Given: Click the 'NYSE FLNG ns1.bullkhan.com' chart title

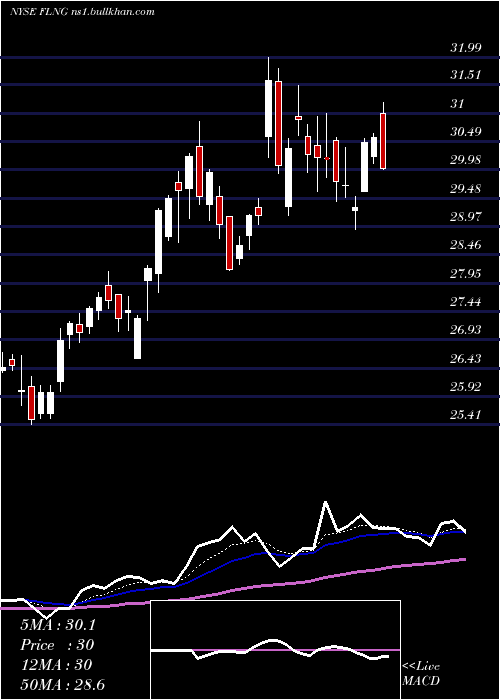Looking at the screenshot, I should tap(82, 12).
